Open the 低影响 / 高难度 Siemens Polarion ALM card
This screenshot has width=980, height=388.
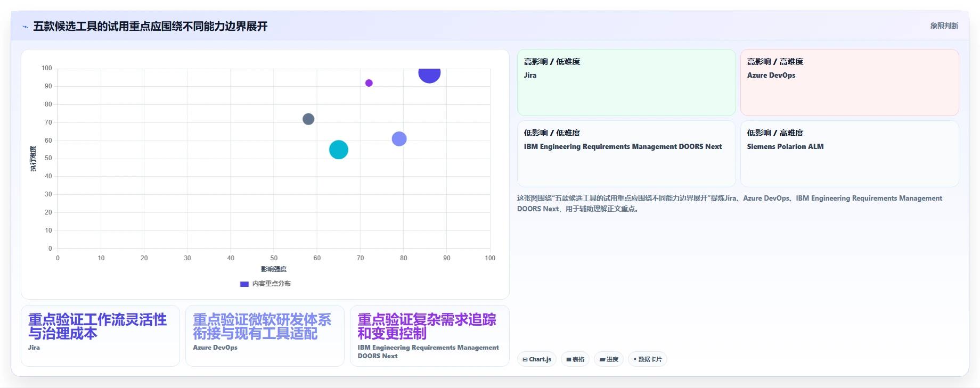coord(850,154)
